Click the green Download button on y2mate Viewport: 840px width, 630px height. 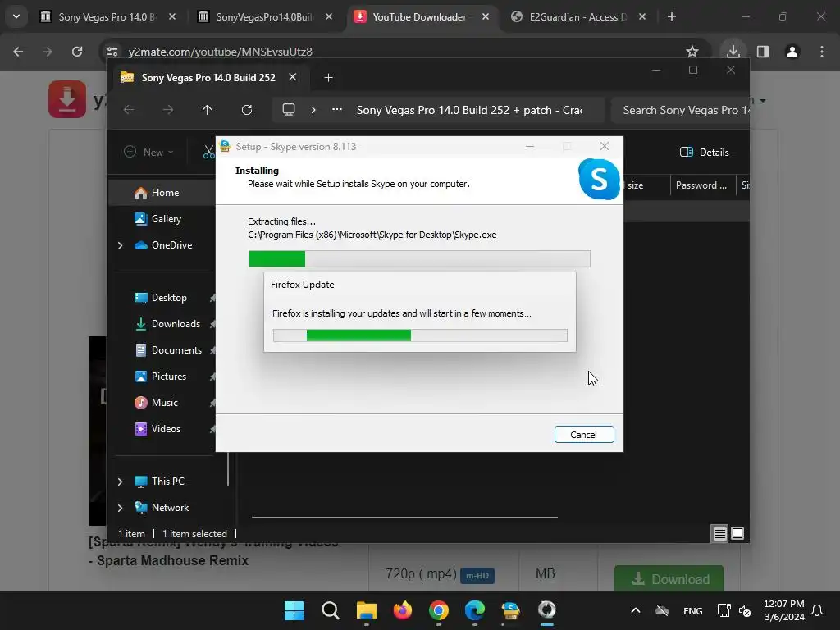(669, 579)
